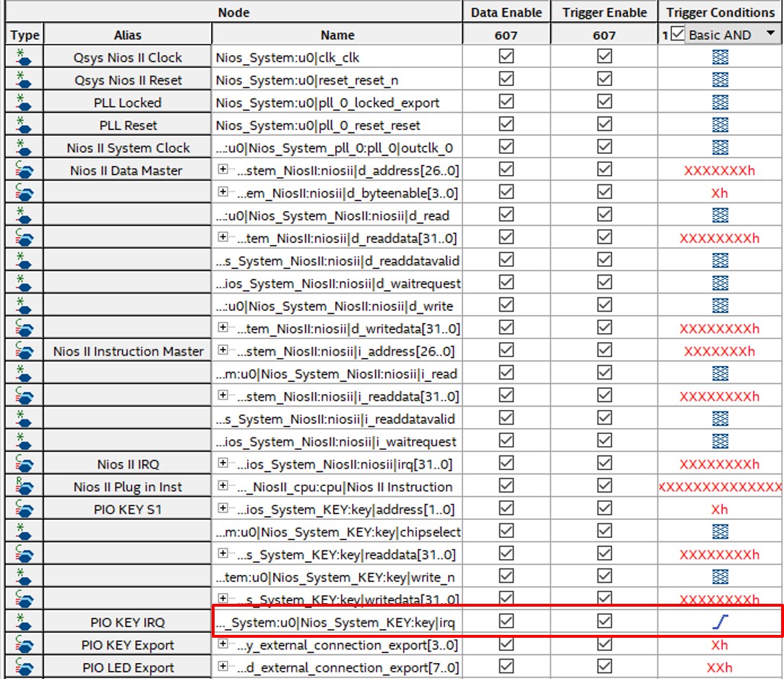784x679 pixels.
Task: Select the PIO LED Export alias cell
Action: 127,667
